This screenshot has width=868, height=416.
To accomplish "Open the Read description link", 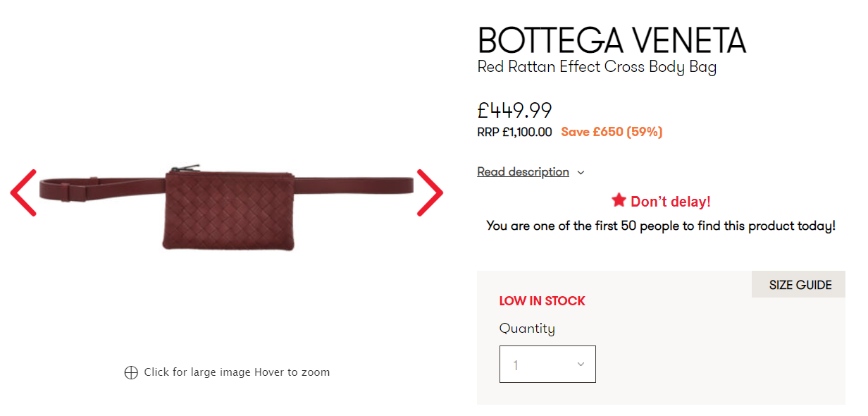I will click(523, 172).
